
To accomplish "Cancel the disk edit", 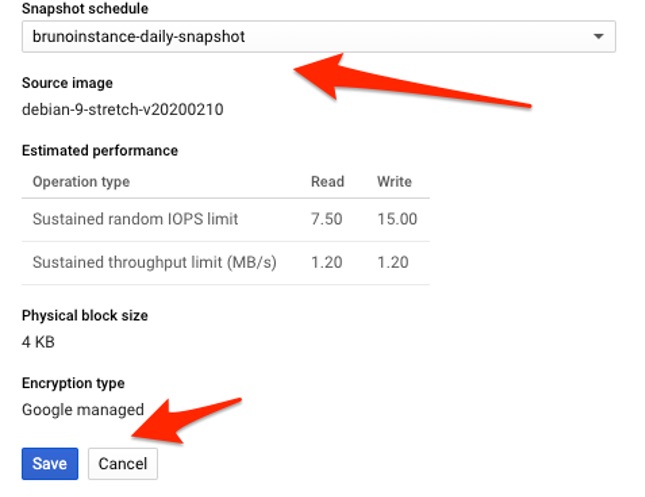I will pos(122,463).
